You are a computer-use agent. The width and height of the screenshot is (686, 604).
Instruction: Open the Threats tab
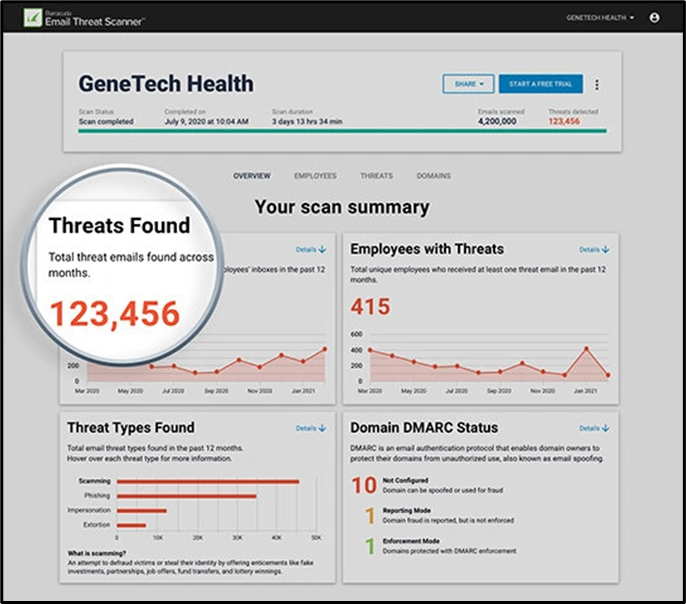pyautogui.click(x=376, y=176)
